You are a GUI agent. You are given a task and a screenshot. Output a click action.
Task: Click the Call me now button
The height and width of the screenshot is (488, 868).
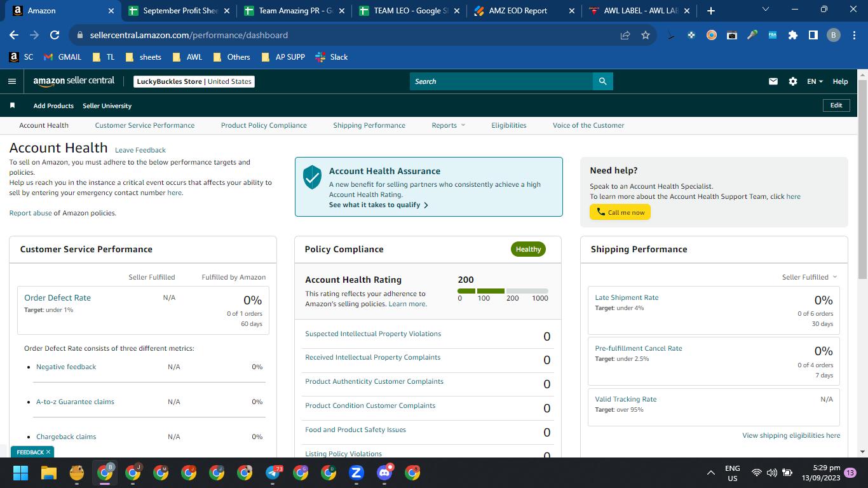pos(620,212)
